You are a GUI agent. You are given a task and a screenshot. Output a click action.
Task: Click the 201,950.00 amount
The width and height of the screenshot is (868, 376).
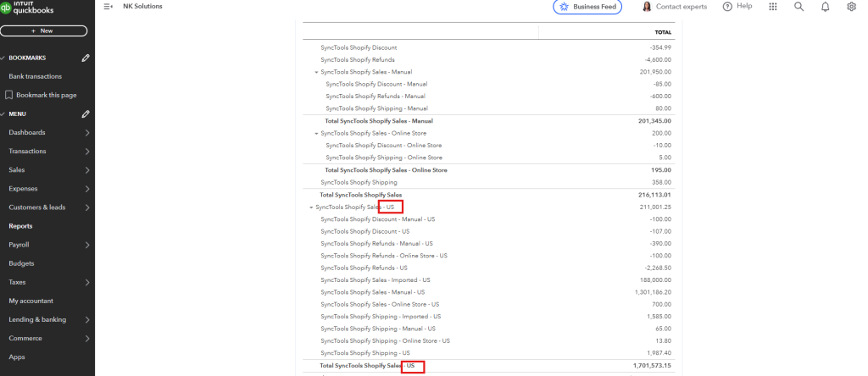point(655,72)
